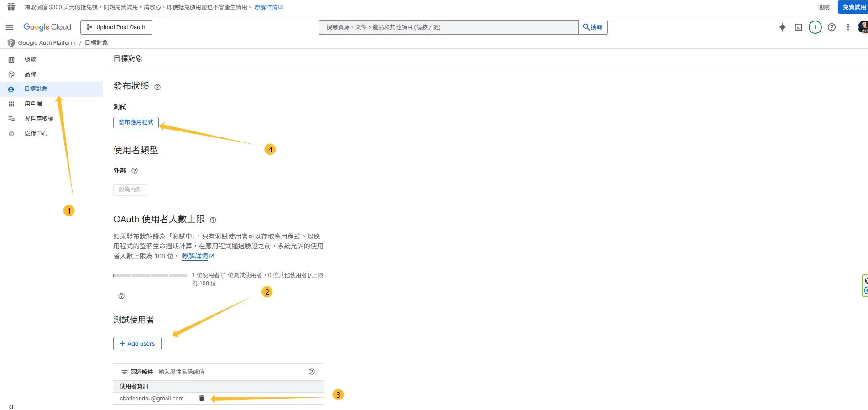Click the 發布應用程式 publish button
The image size is (868, 410).
[136, 122]
